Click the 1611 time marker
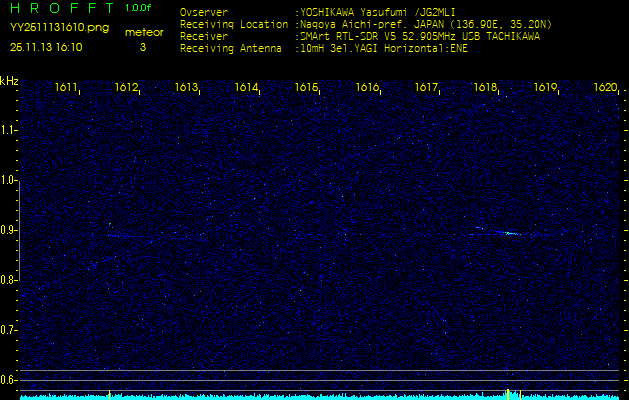 [x=67, y=88]
